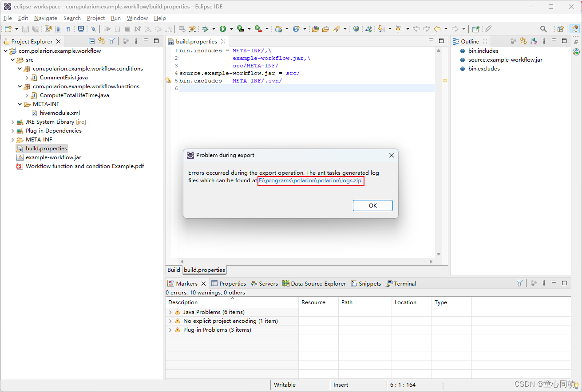Open the Debug launch dropdown arrow
This screenshot has height=392, width=582.
click(x=214, y=29)
